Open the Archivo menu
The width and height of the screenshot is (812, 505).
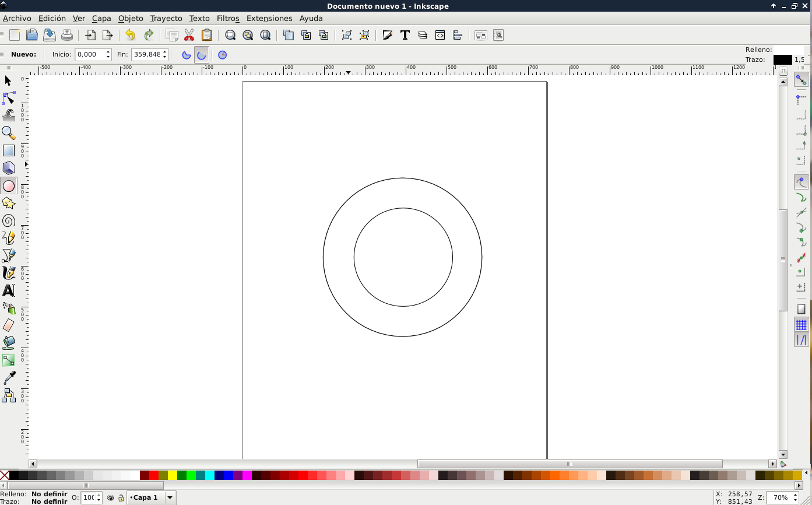tap(17, 18)
